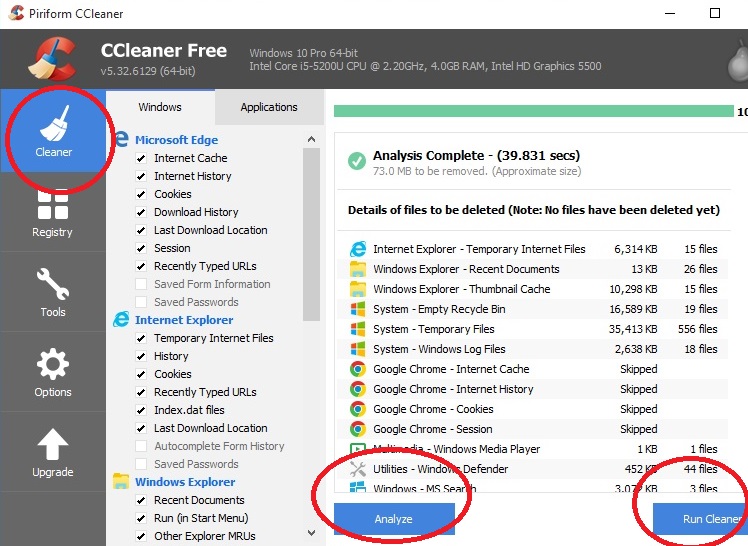The height and width of the screenshot is (546, 748).
Task: Click the Piriform title bar icon
Action: click(16, 13)
